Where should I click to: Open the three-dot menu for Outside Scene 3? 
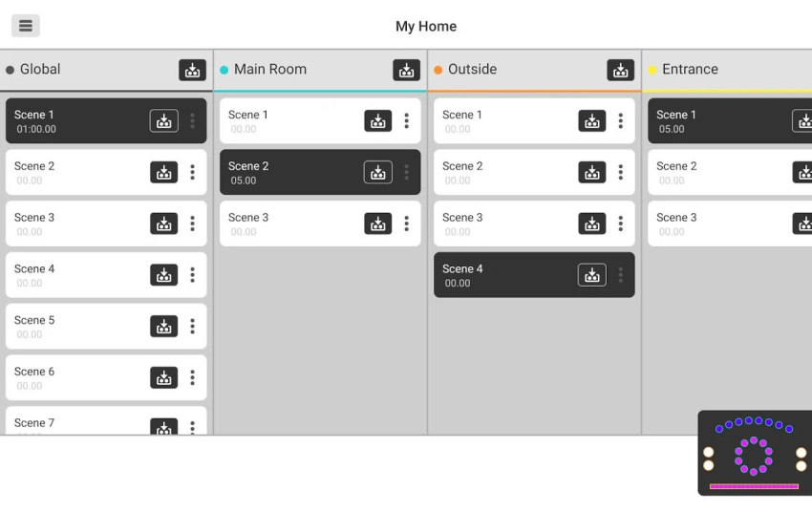(620, 224)
